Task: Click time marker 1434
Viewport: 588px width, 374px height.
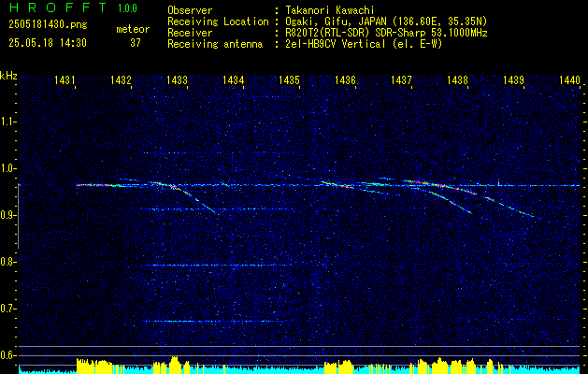Action: tap(234, 79)
